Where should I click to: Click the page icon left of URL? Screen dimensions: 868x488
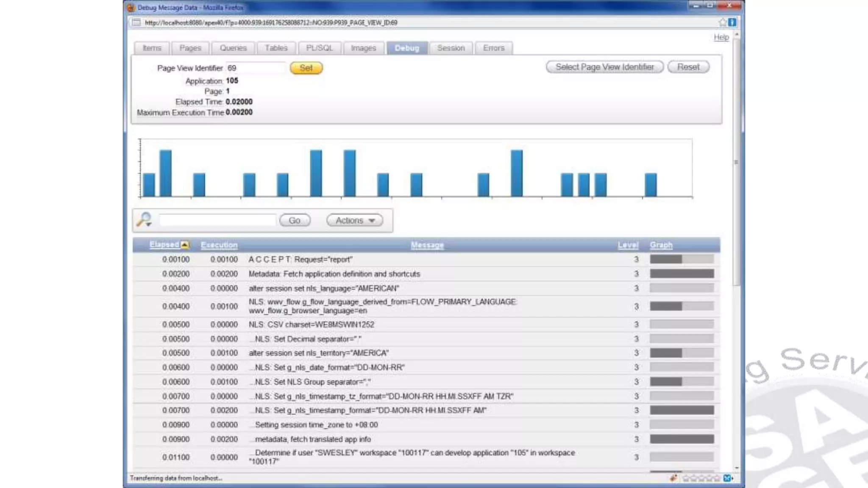pyautogui.click(x=136, y=22)
